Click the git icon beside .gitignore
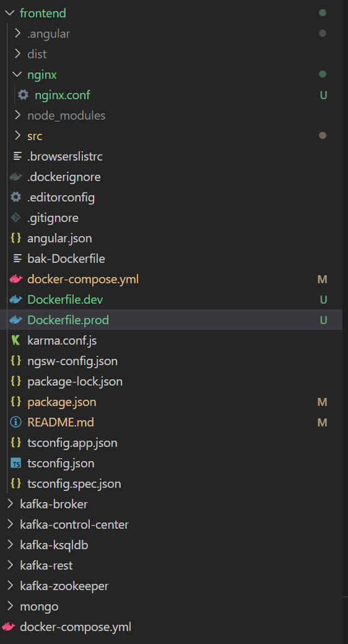Screen dimensions: 348x644 coord(15,218)
